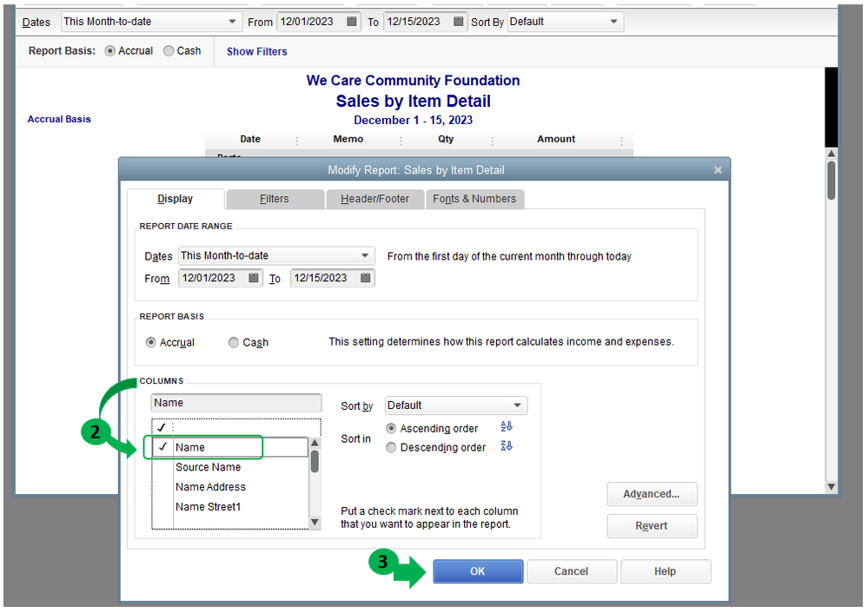Click Qty column header in report
The height and width of the screenshot is (613, 868).
point(446,139)
